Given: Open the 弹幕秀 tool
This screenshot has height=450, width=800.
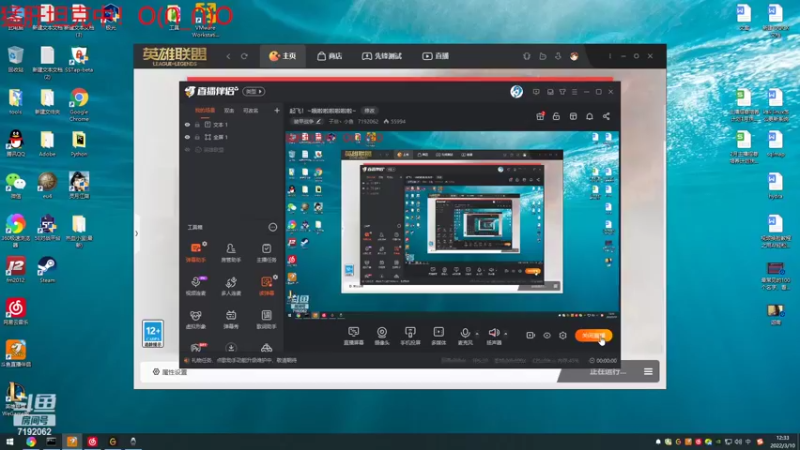Looking at the screenshot, I should (x=231, y=319).
